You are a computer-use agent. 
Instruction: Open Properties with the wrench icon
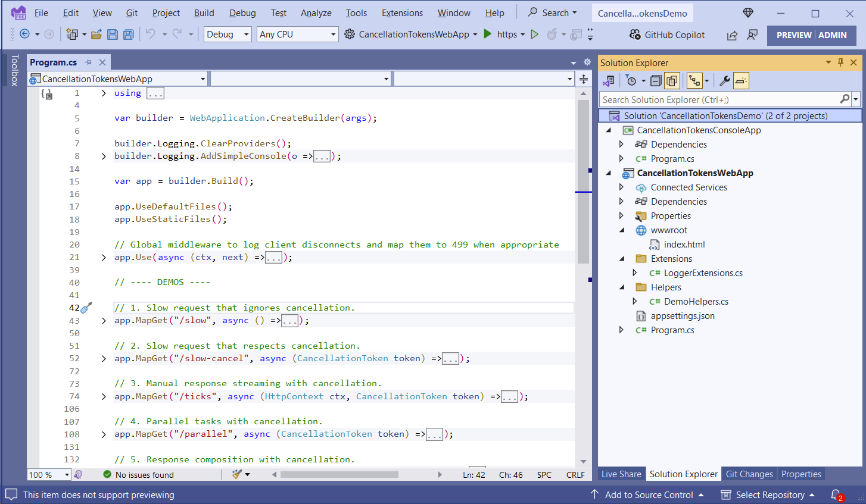pos(725,80)
